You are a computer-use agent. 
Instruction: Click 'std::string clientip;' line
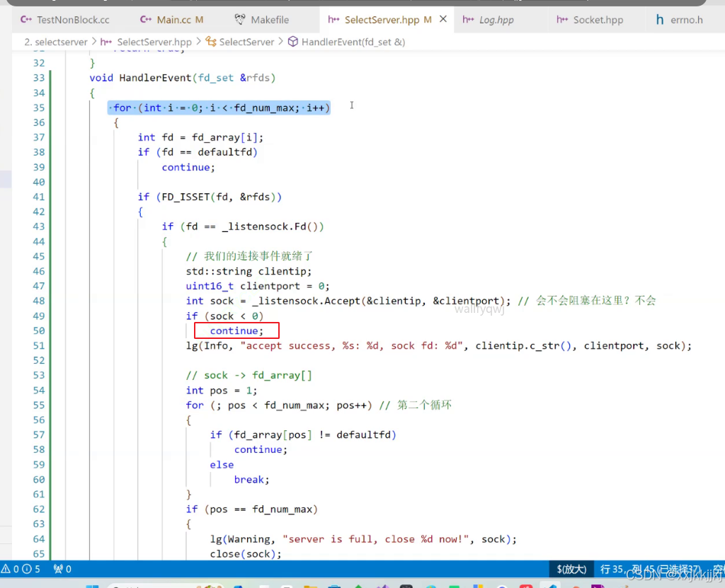click(x=249, y=271)
